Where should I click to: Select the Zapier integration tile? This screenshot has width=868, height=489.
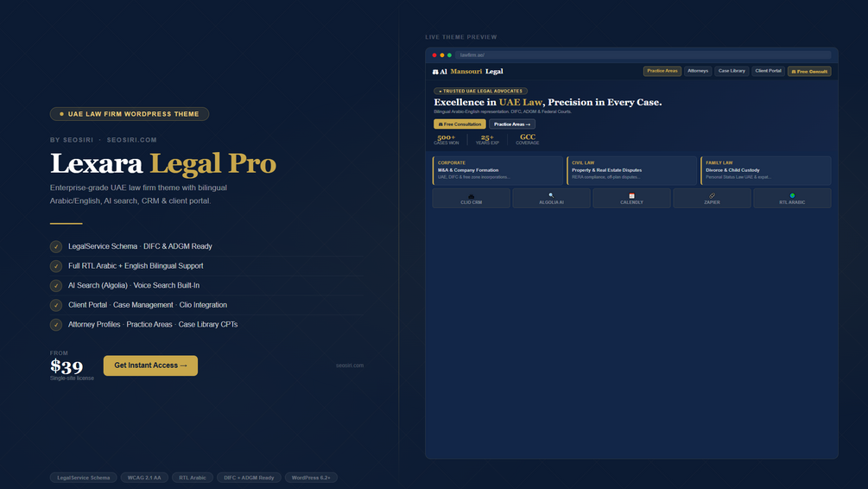712,198
